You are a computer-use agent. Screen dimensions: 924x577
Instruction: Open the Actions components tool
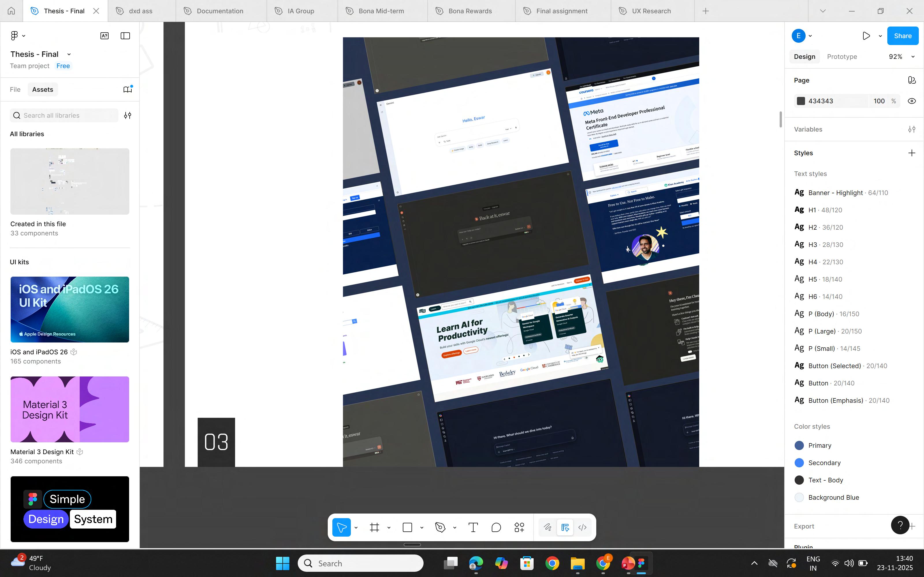point(519,527)
